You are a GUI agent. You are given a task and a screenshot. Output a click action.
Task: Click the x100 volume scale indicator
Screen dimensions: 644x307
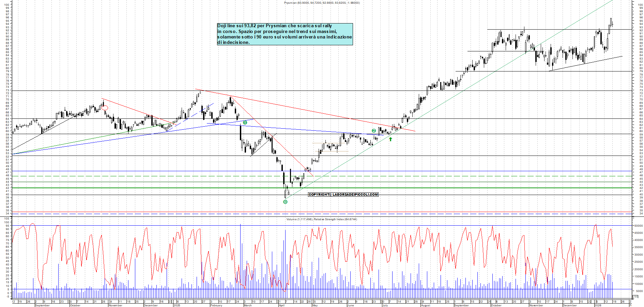pyautogui.click(x=635, y=296)
